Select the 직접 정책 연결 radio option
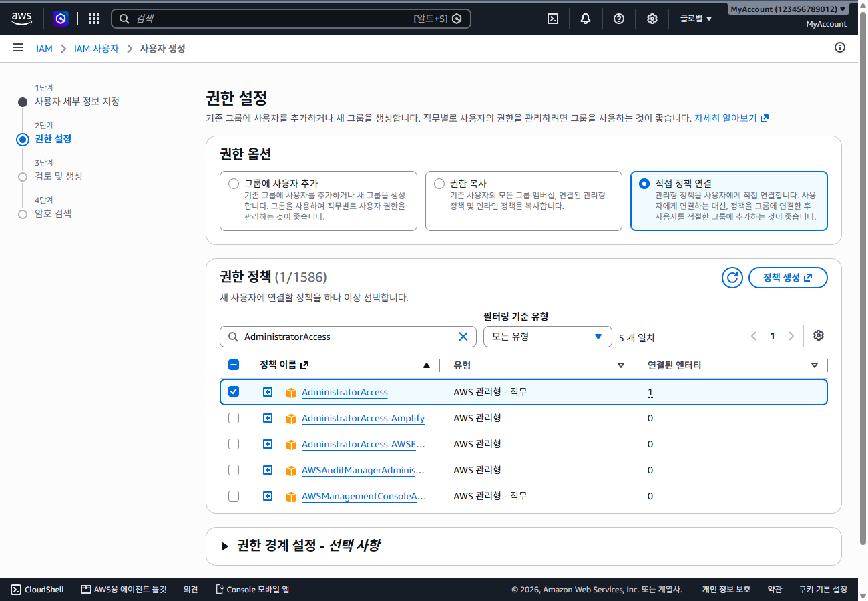This screenshot has height=601, width=868. 644,184
